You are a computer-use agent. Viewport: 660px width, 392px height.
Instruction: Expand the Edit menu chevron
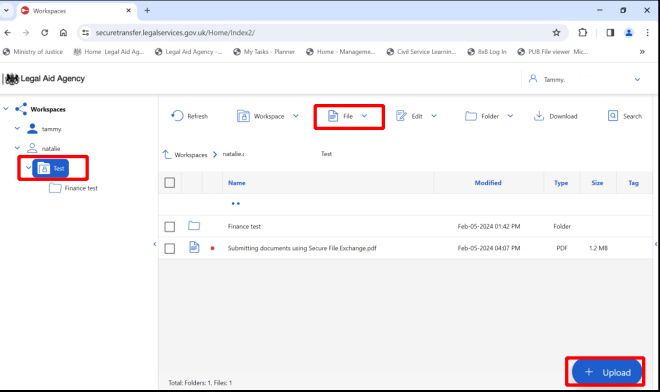click(x=434, y=116)
